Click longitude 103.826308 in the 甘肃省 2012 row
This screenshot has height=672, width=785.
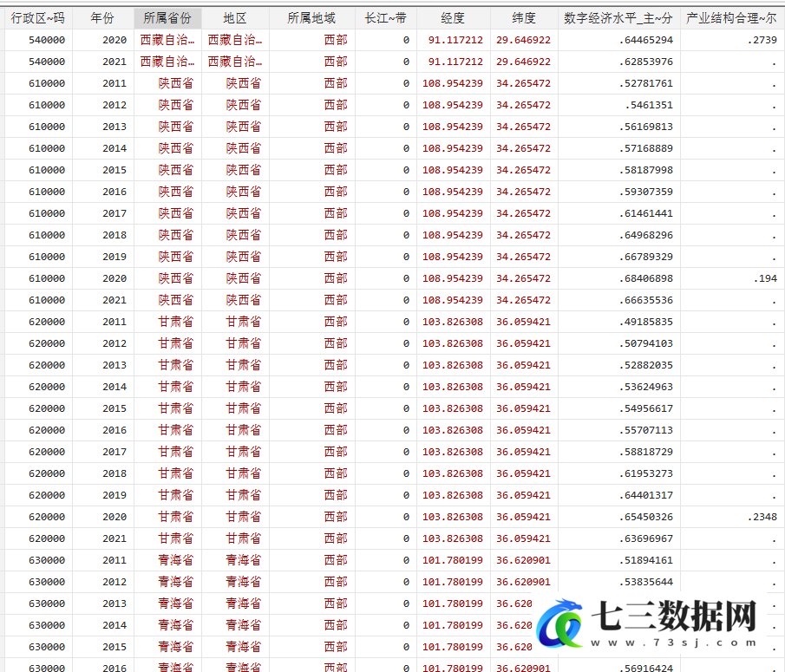pos(453,343)
